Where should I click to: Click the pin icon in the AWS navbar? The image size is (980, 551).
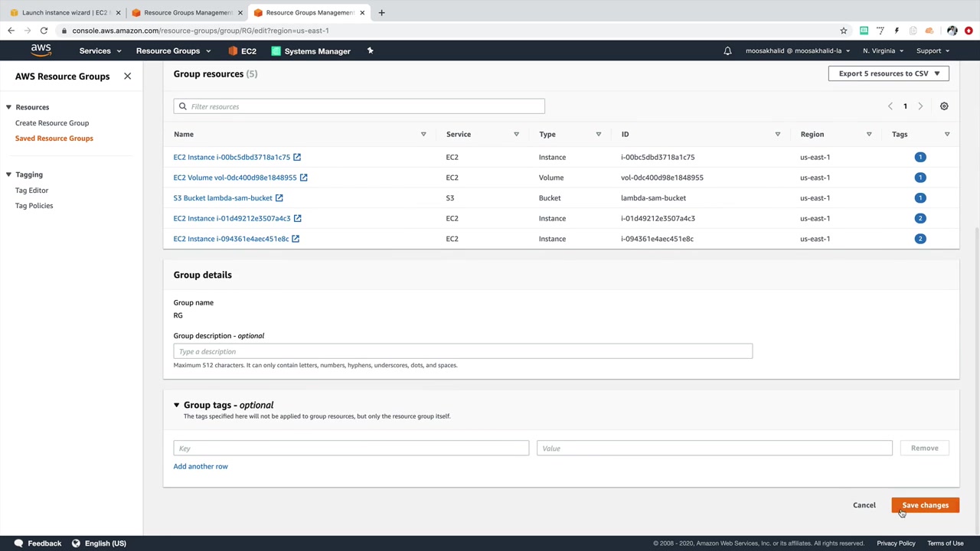pyautogui.click(x=370, y=51)
